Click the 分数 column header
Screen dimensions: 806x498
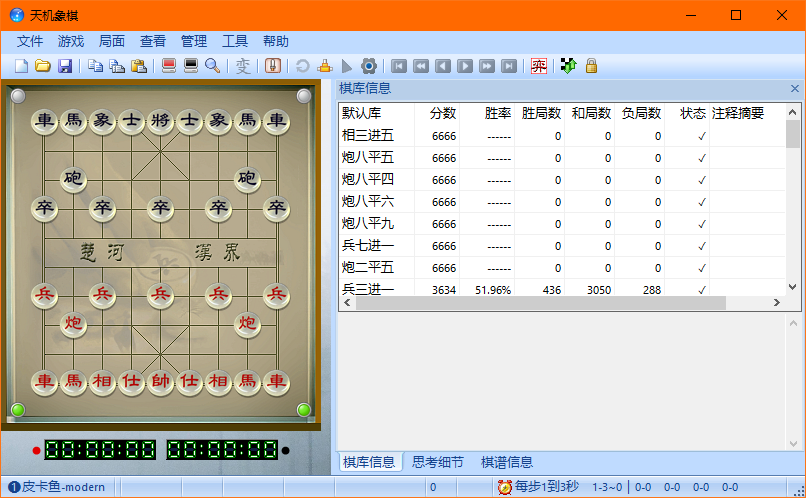(x=437, y=114)
